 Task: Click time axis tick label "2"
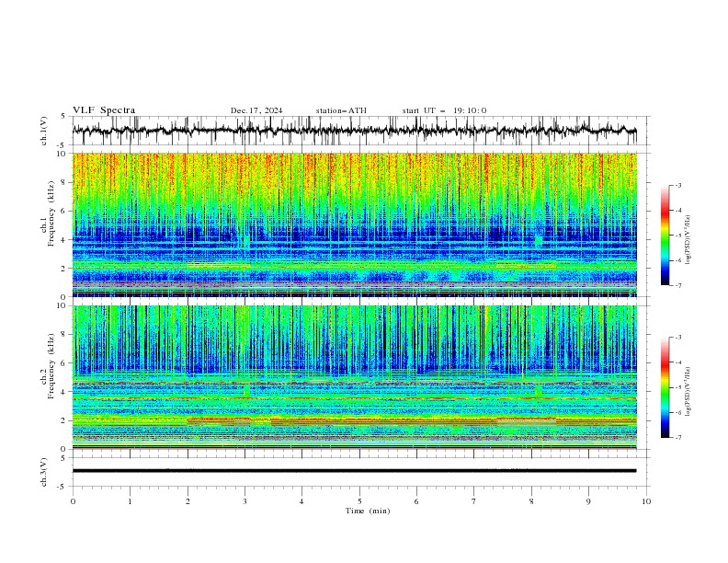click(x=188, y=501)
